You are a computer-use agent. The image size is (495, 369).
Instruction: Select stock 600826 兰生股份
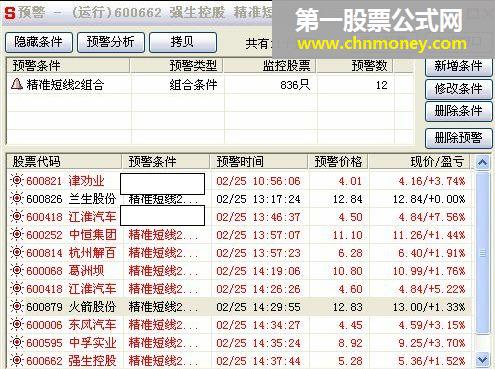[x=71, y=199]
